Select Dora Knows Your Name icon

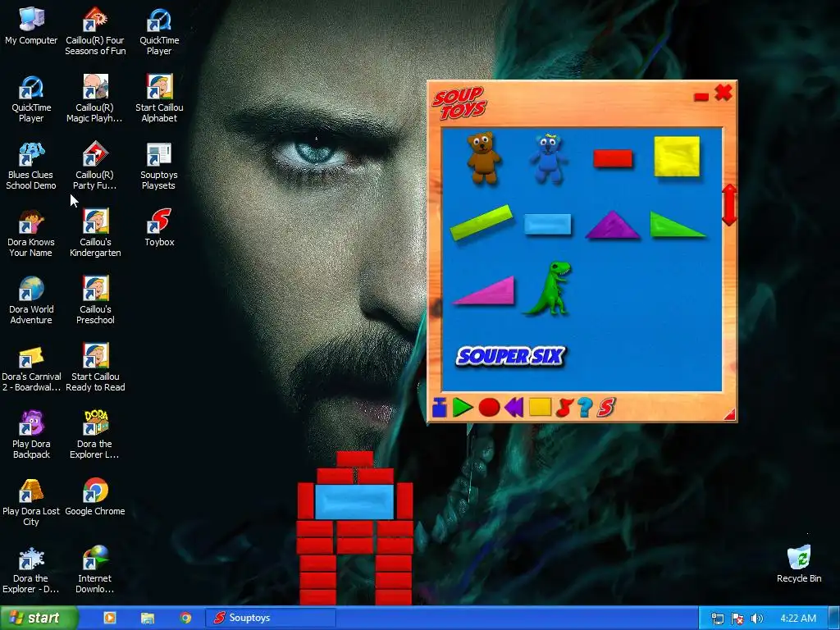click(31, 234)
